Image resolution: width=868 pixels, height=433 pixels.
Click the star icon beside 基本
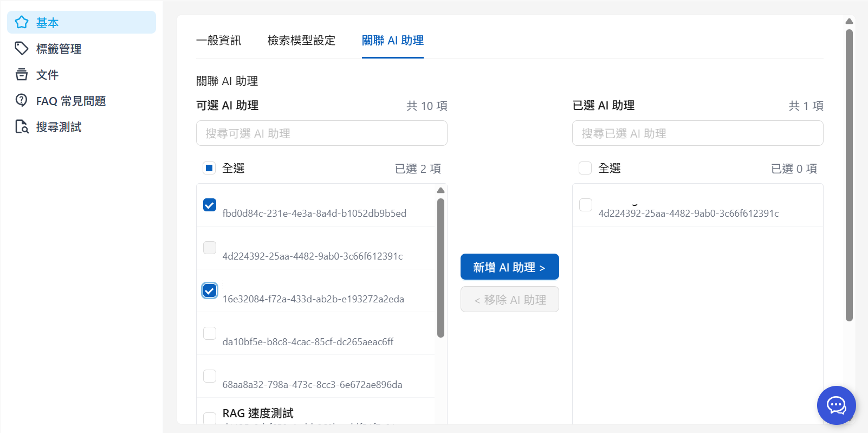point(22,22)
